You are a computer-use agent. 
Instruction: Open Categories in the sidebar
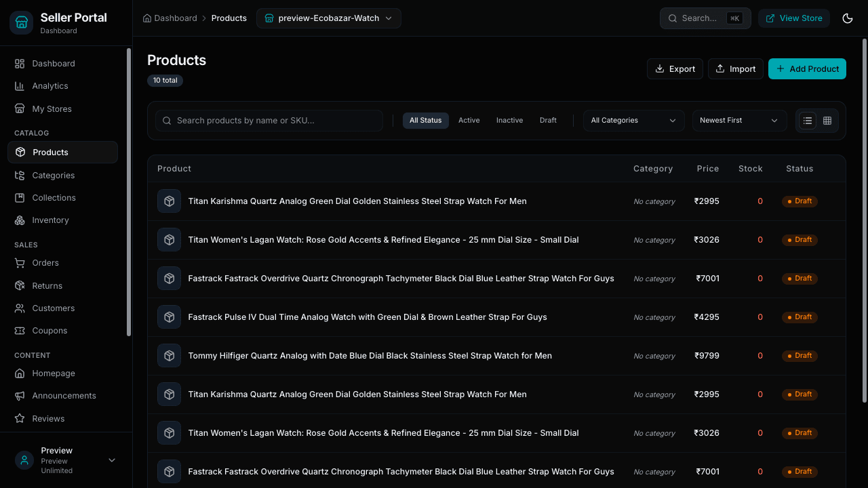[63, 176]
